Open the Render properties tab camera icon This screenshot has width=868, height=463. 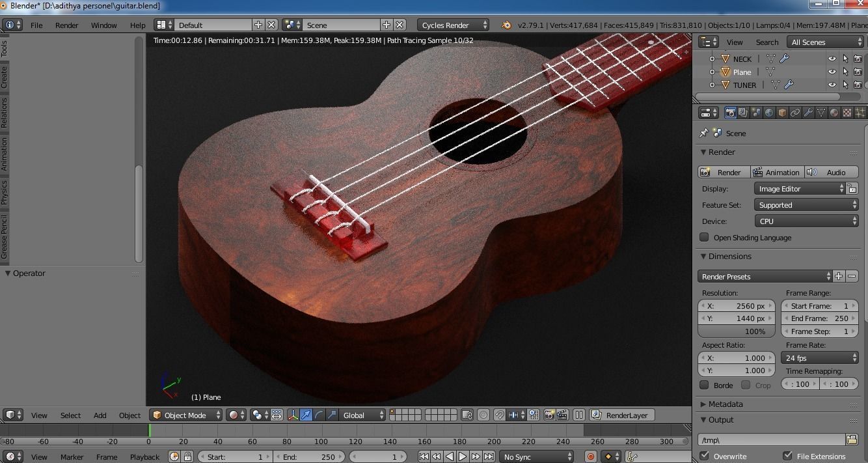coord(730,113)
